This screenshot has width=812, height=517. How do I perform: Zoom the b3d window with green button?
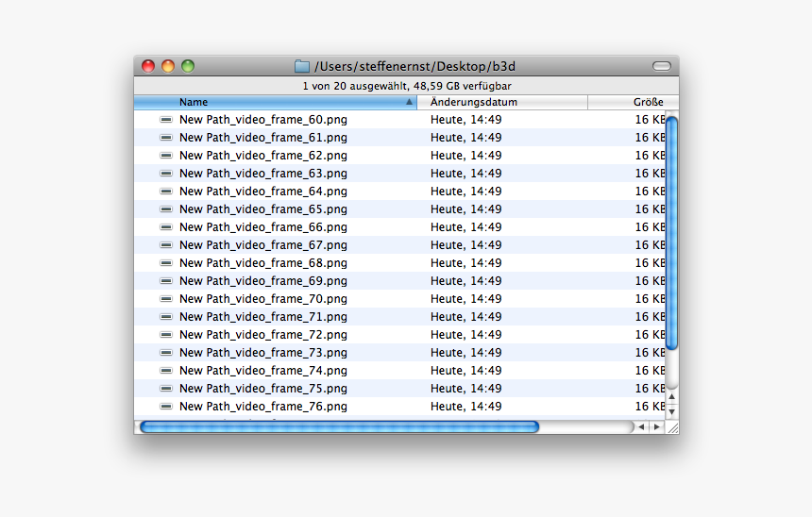point(188,66)
